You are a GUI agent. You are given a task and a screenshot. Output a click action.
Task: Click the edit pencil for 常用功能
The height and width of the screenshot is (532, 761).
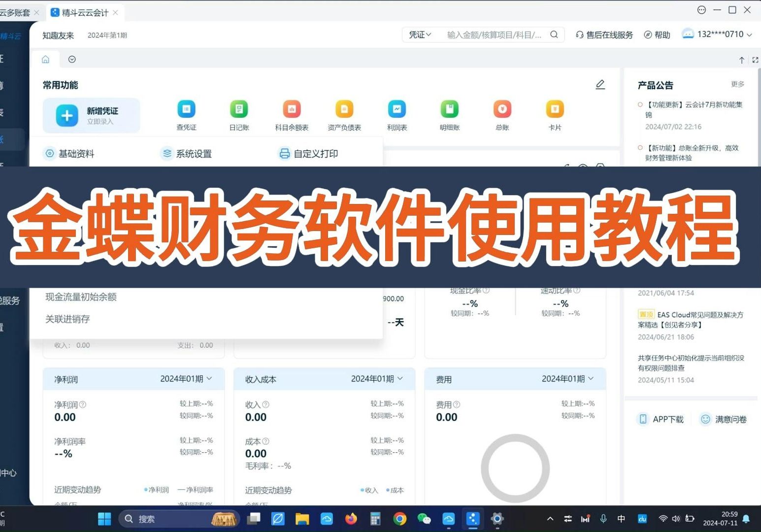pyautogui.click(x=600, y=85)
